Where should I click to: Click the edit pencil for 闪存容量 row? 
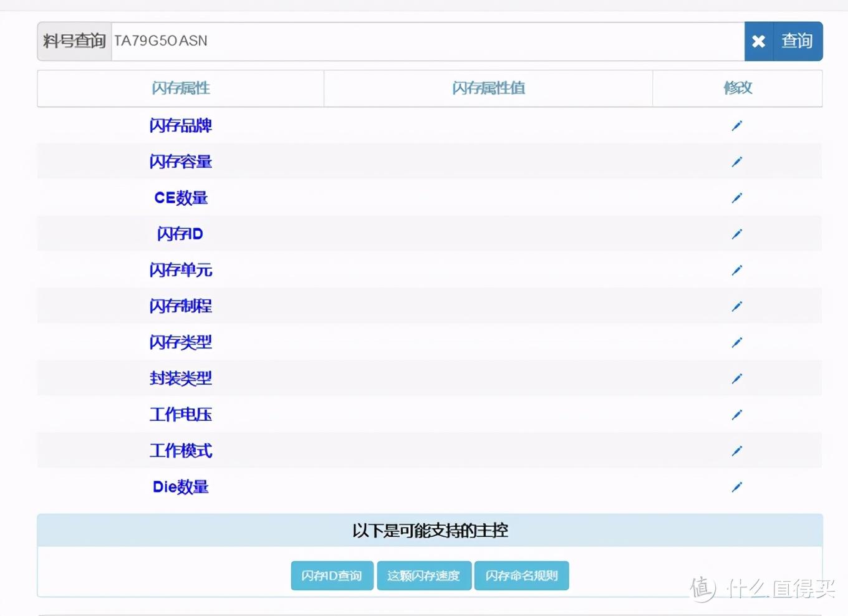click(x=737, y=161)
